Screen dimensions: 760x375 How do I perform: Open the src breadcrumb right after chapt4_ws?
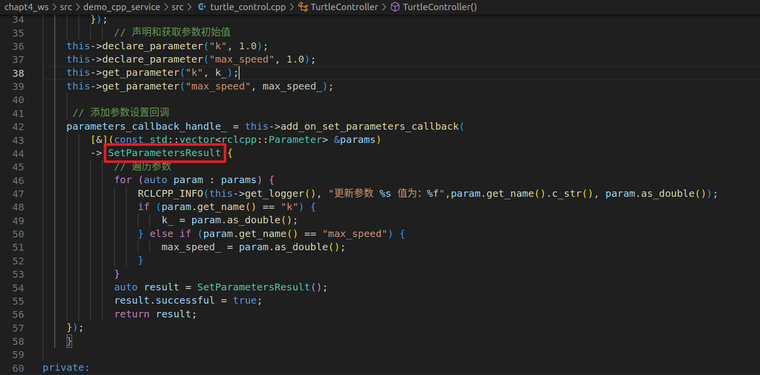pyautogui.click(x=66, y=7)
